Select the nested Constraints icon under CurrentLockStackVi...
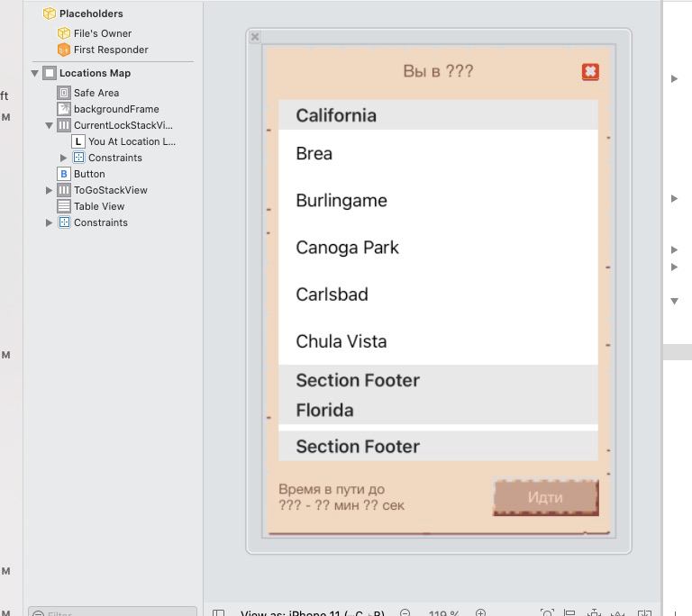This screenshot has height=616, width=692. pos(78,158)
